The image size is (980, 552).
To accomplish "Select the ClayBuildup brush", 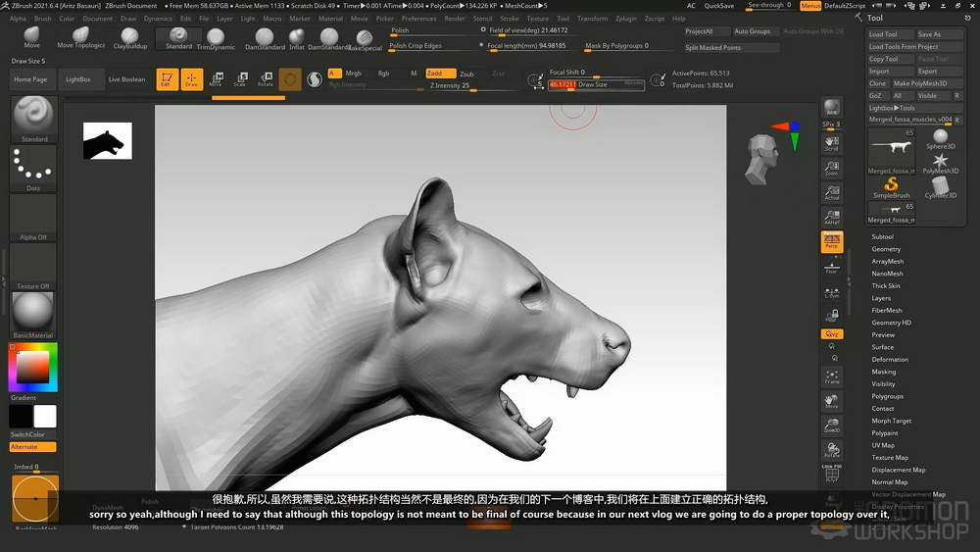I will [x=130, y=38].
